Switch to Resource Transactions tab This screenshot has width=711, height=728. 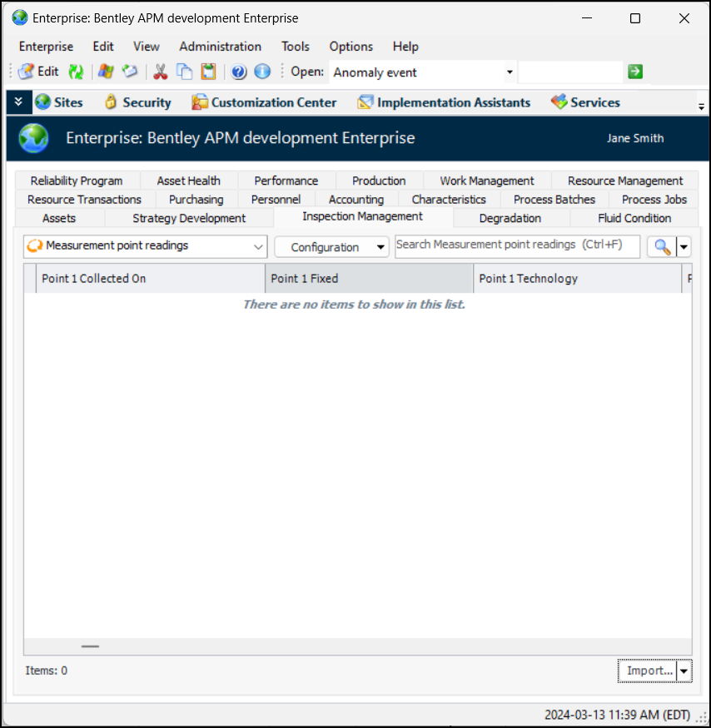[84, 199]
